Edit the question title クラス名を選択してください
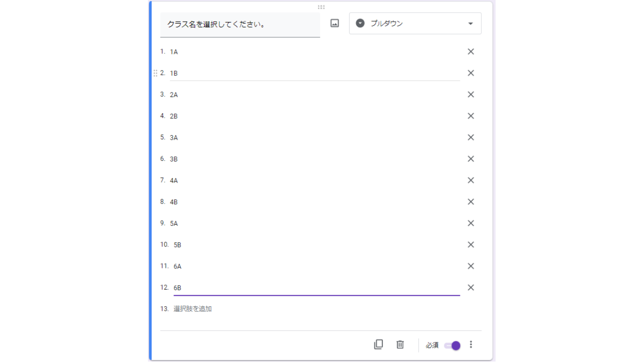The height and width of the screenshot is (362, 644). click(240, 24)
